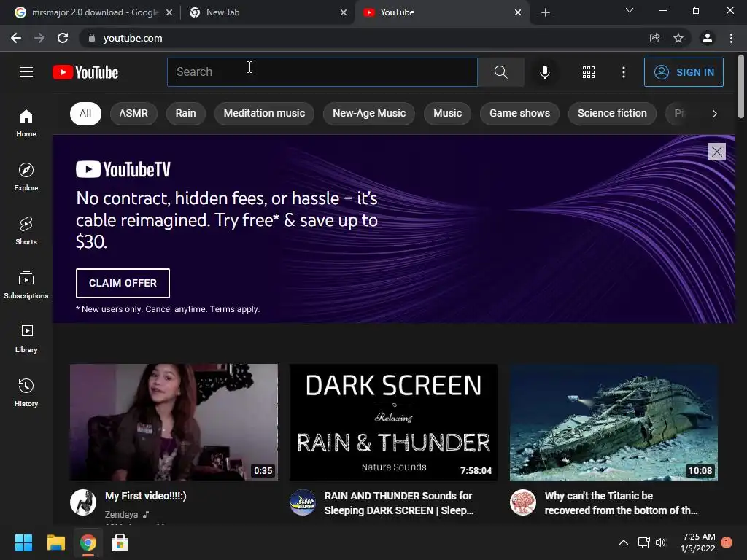Close the New Tab tab
747x560 pixels.
point(344,12)
